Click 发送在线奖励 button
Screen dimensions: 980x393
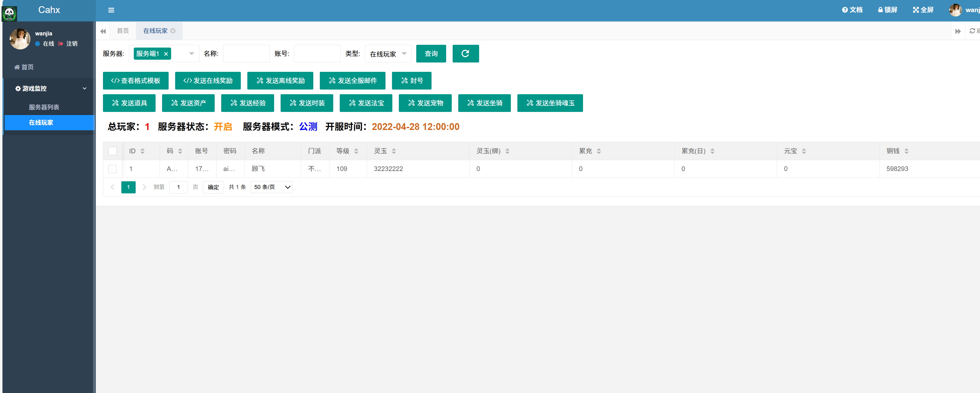pos(208,81)
